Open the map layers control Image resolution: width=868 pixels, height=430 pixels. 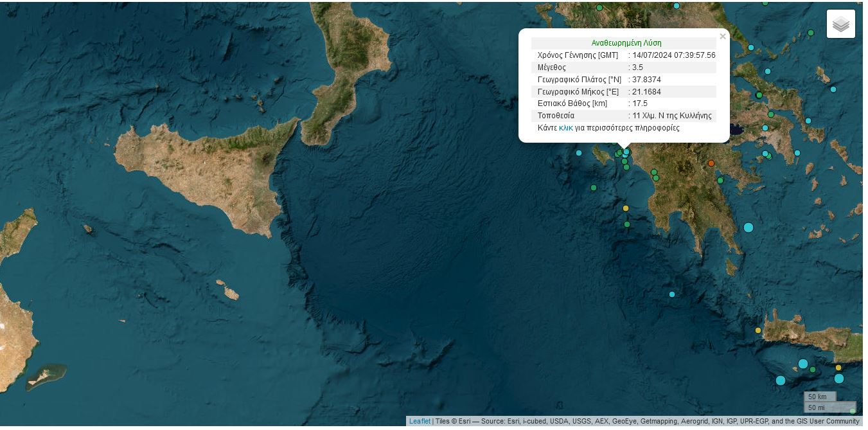coord(840,24)
